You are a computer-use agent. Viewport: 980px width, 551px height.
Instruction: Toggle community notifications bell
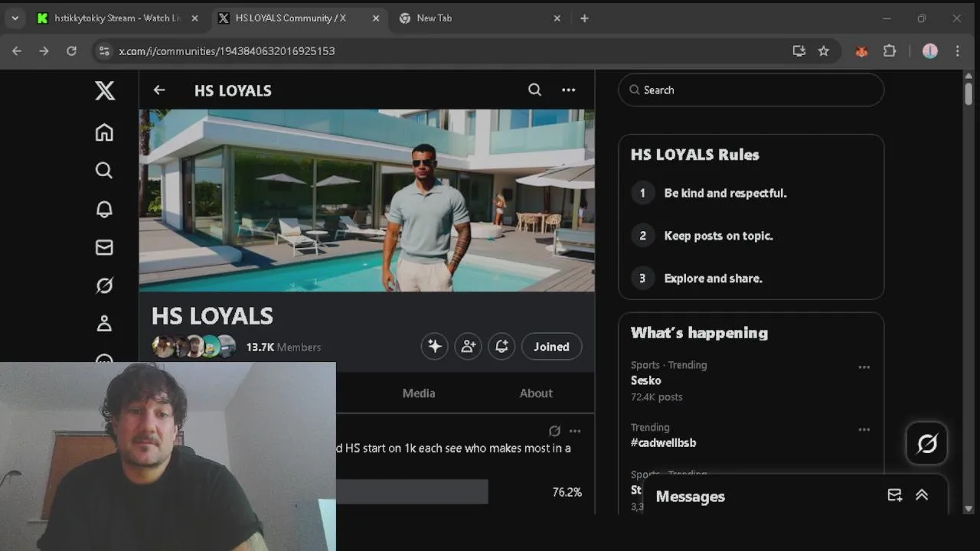(x=501, y=347)
